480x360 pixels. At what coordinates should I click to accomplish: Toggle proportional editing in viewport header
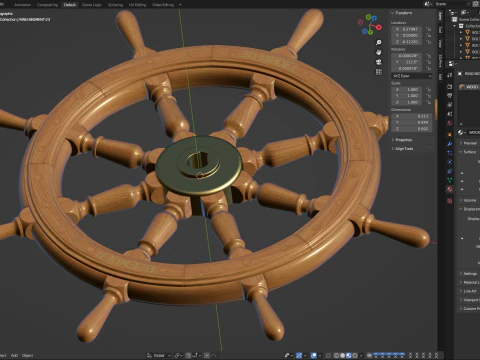pos(207,355)
